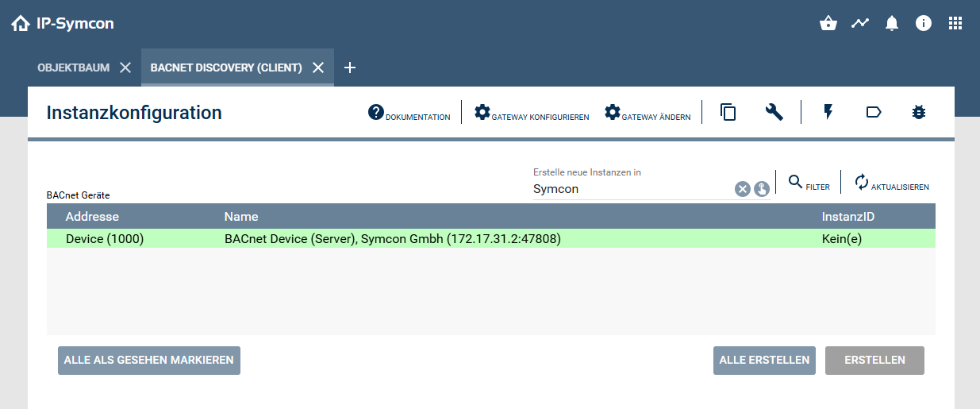Click the IP-Symcon home logo
The width and height of the screenshot is (980, 409).
click(x=63, y=24)
